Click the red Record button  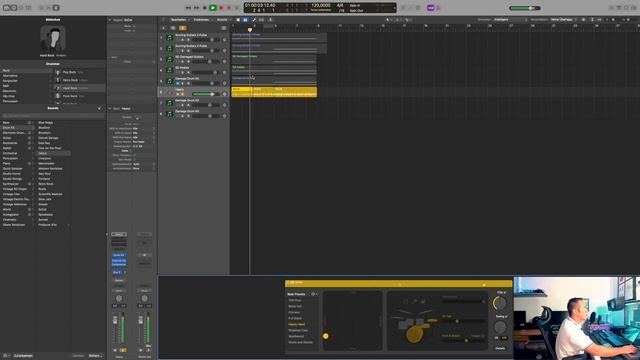point(221,8)
